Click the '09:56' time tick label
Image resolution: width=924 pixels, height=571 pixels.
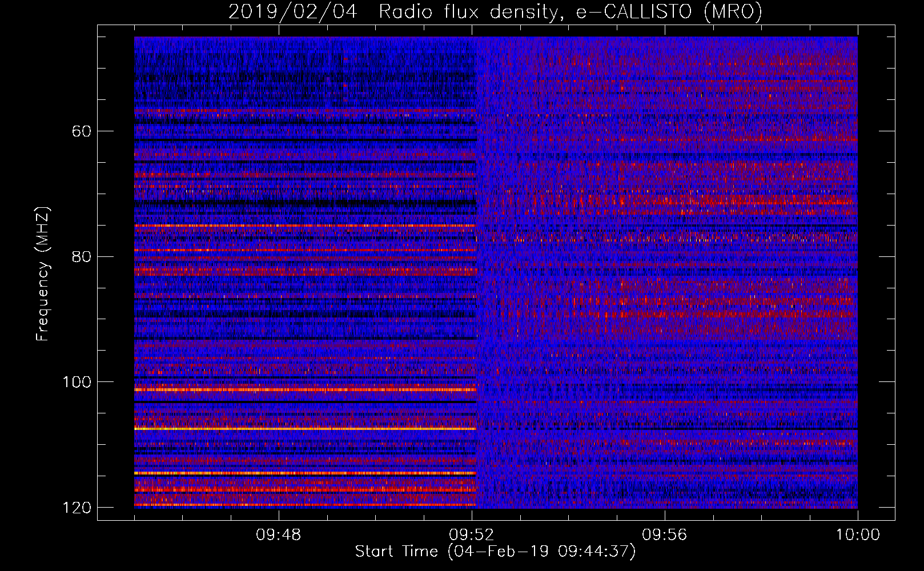point(665,535)
